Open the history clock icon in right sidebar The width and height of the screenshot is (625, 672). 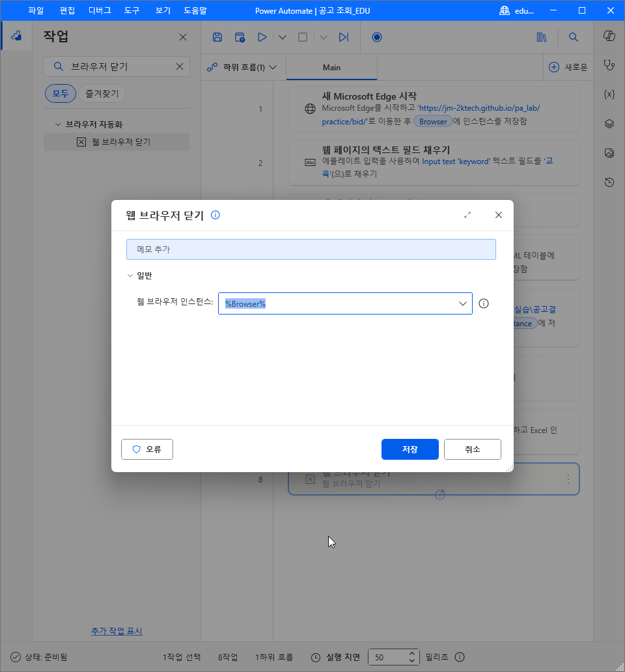point(609,182)
